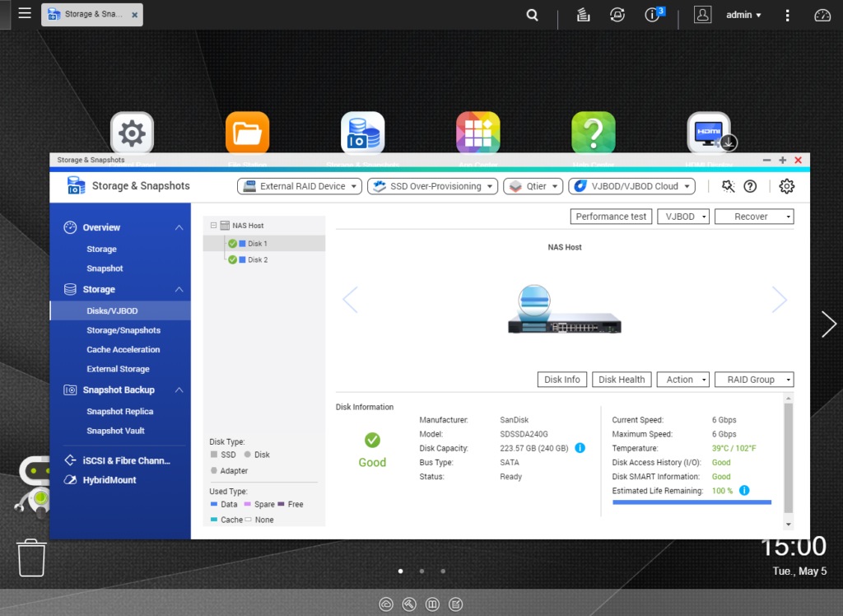Viewport: 843px width, 616px height.
Task: Switch to third desktop page dot
Action: point(443,572)
